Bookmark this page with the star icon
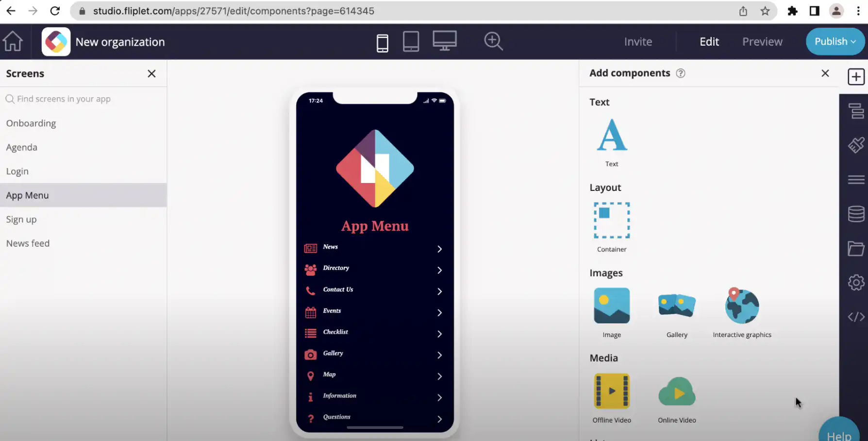The image size is (868, 441). click(x=765, y=11)
